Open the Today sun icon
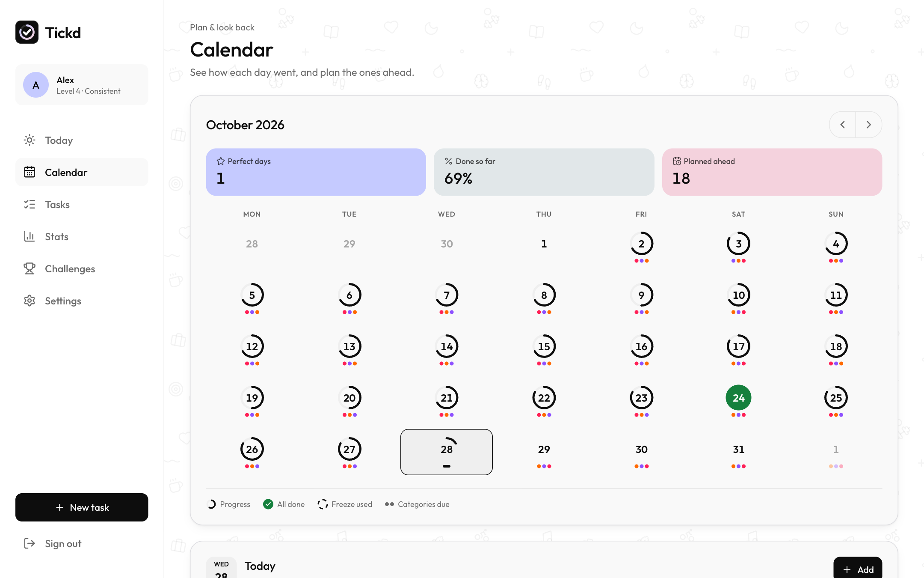924x578 pixels. (x=30, y=140)
